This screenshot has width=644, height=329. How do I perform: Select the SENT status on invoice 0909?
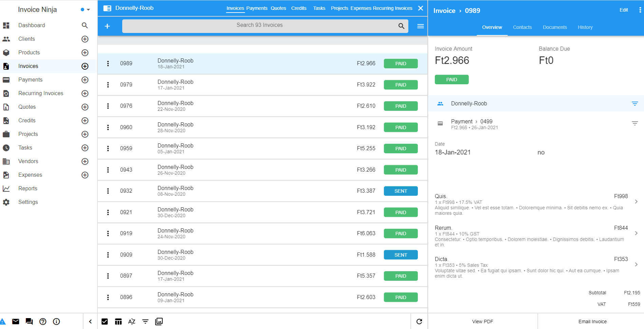point(401,255)
